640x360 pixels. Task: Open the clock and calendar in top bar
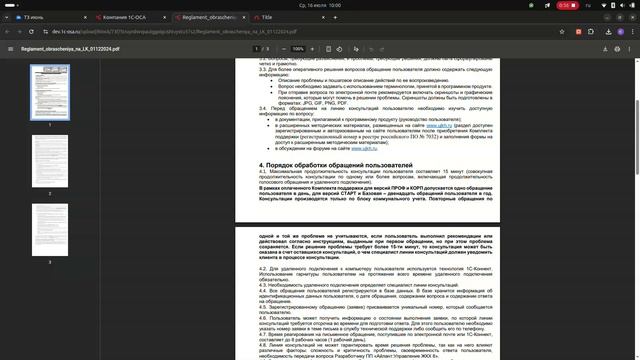(320, 5)
